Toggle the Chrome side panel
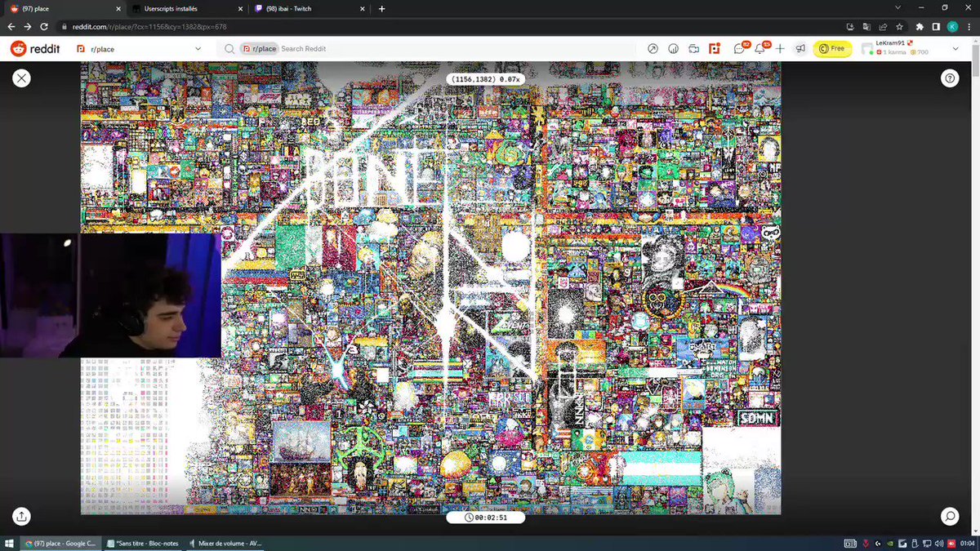This screenshot has width=980, height=551. 936,26
